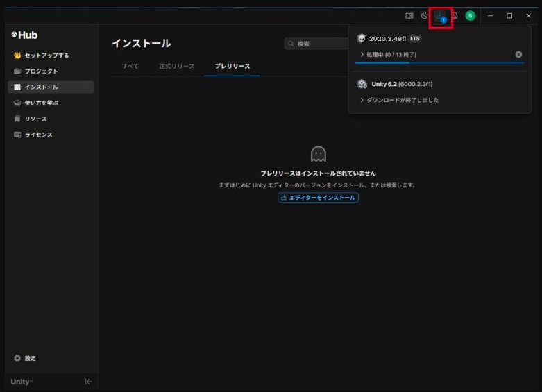The image size is (542, 392).
Task: Open the green S account avatar
Action: [x=470, y=16]
